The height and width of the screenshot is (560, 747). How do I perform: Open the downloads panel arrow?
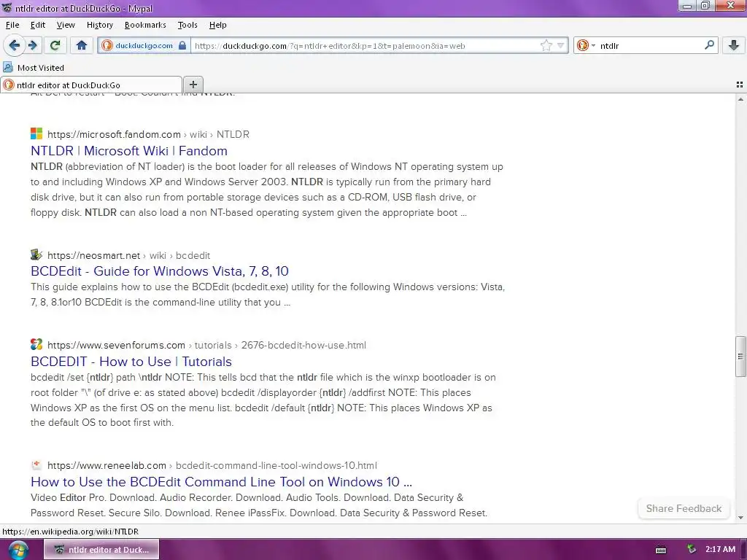[x=734, y=45]
